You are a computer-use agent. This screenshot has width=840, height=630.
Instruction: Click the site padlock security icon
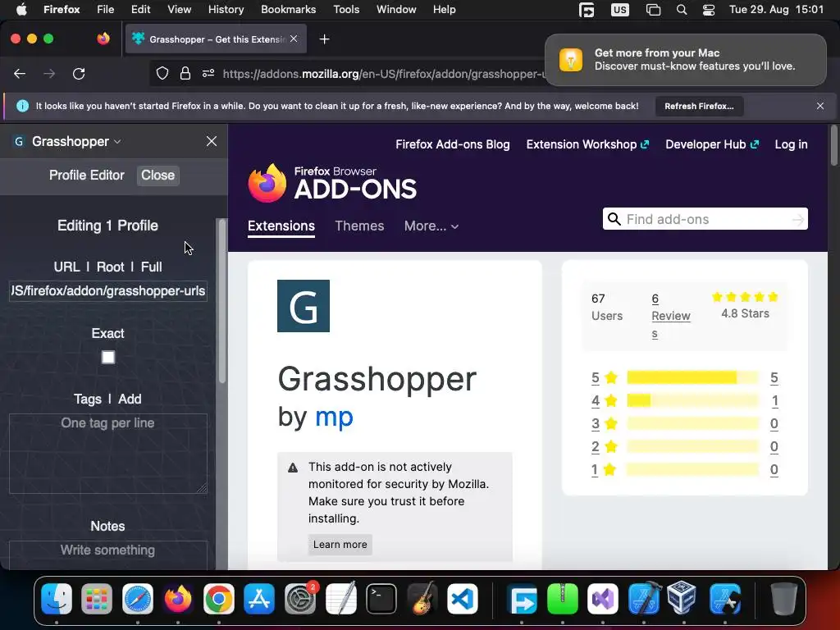pyautogui.click(x=185, y=73)
